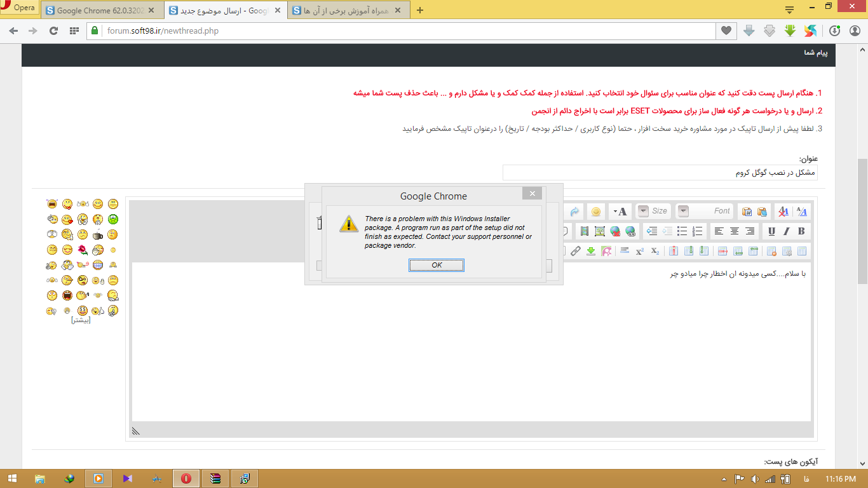Click inside the message body text area
Image resolution: width=868 pixels, height=488 pixels.
[x=471, y=341]
